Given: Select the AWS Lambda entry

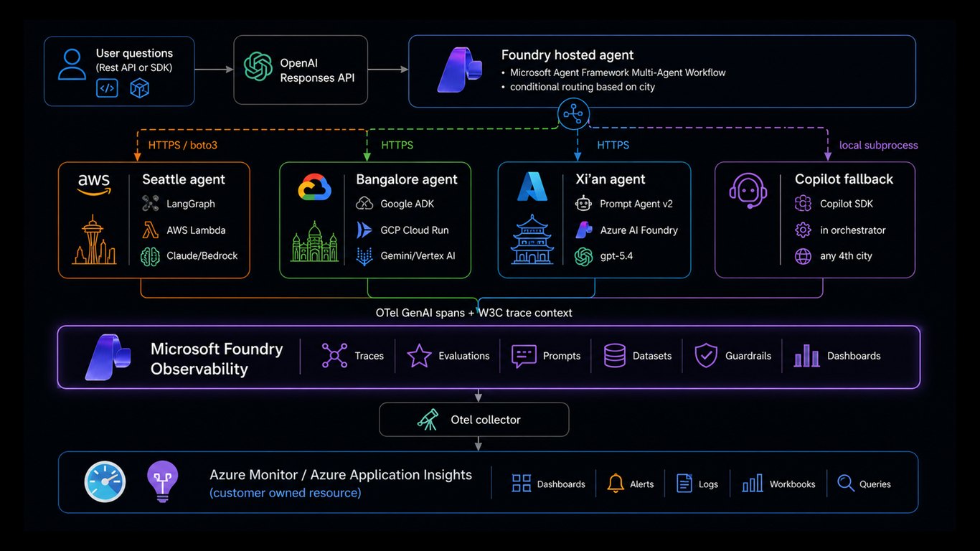Looking at the screenshot, I should coord(184,230).
